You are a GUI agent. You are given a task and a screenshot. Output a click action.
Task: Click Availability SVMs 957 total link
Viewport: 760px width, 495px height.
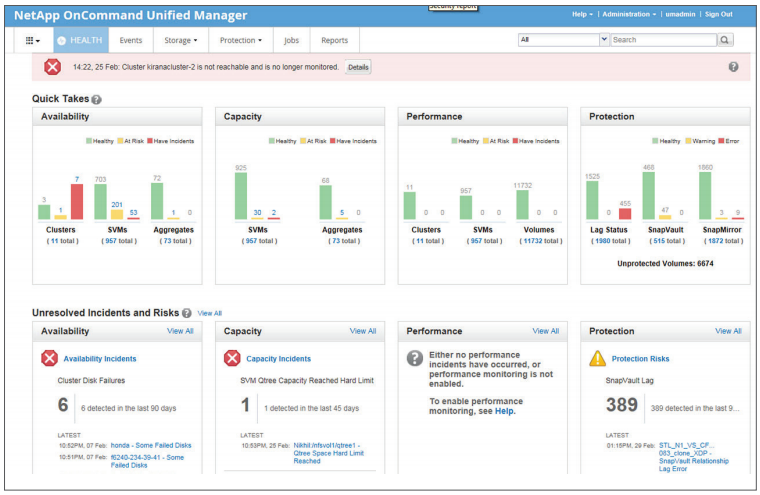(x=119, y=241)
